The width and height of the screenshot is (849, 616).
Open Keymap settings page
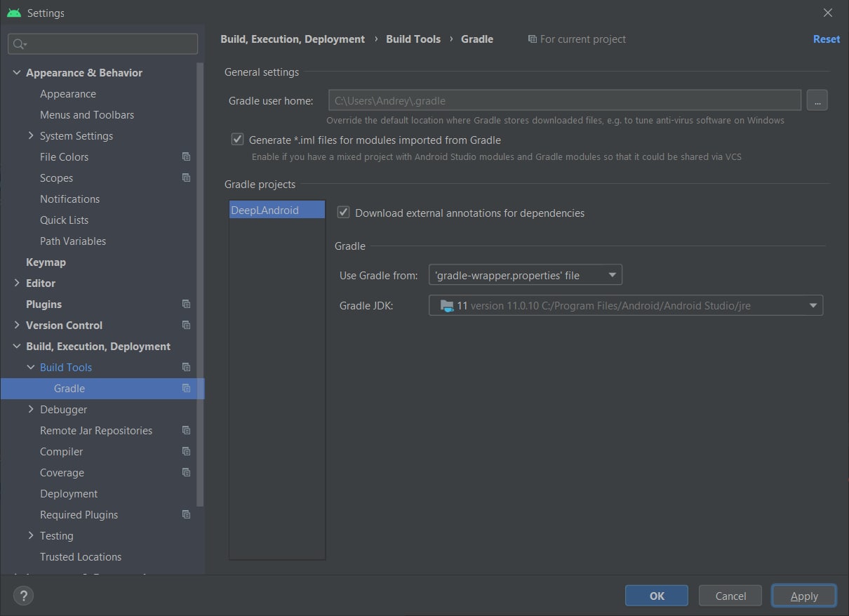pos(46,262)
